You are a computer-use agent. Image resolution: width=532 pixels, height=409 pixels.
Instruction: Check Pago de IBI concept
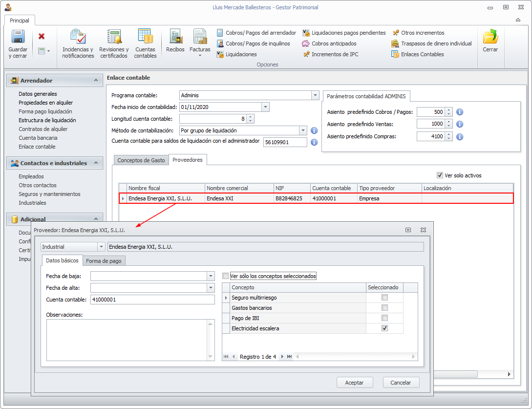click(x=384, y=318)
